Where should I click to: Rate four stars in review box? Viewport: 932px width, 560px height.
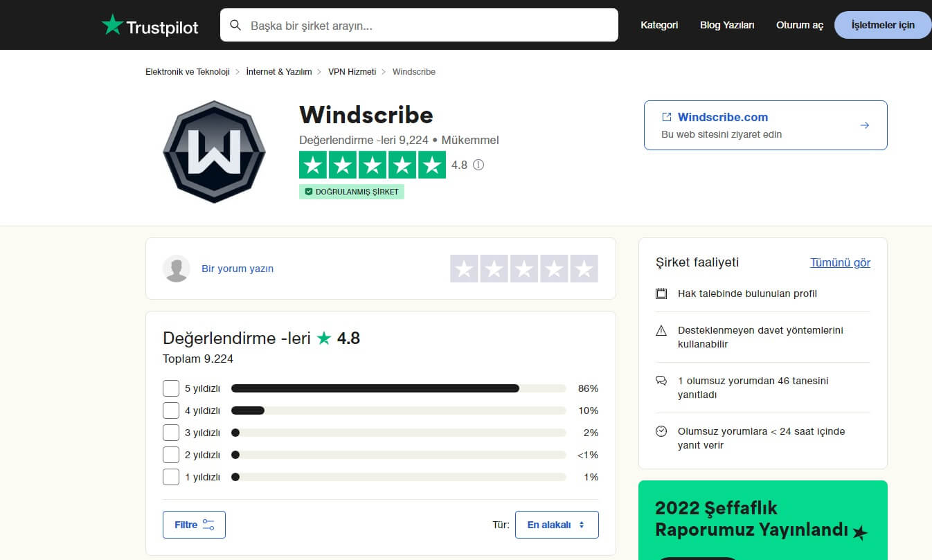[x=554, y=269]
